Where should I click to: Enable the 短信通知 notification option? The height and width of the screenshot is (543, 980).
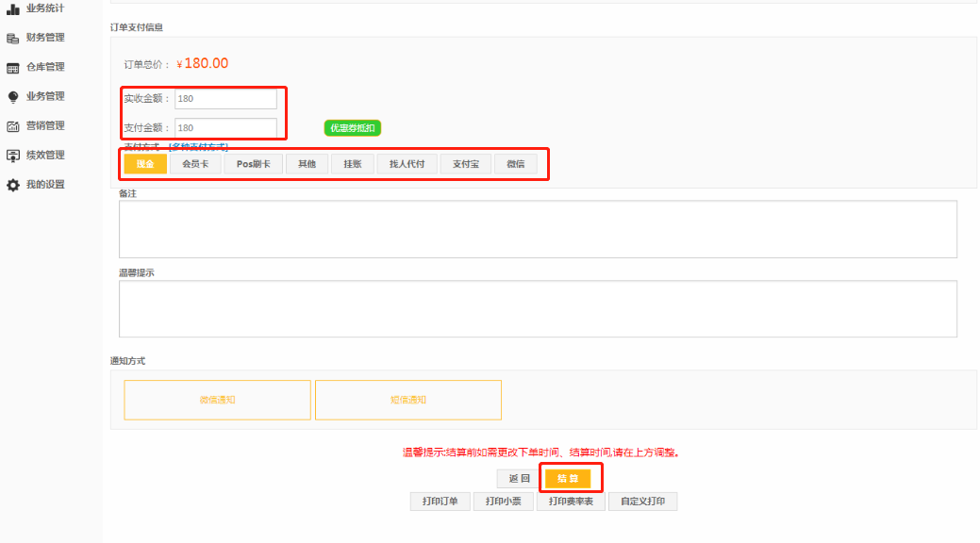[408, 400]
